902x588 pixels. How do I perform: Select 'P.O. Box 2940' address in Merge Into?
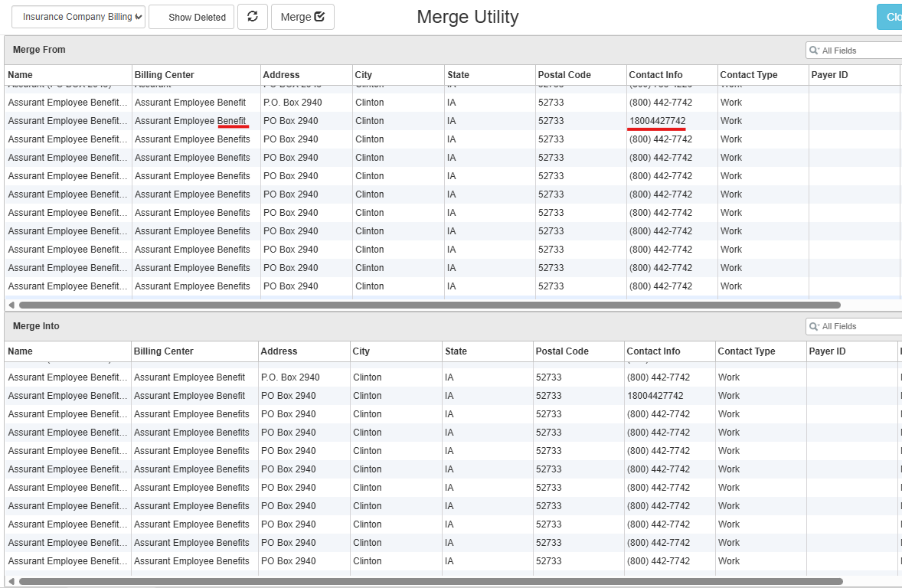coord(290,377)
